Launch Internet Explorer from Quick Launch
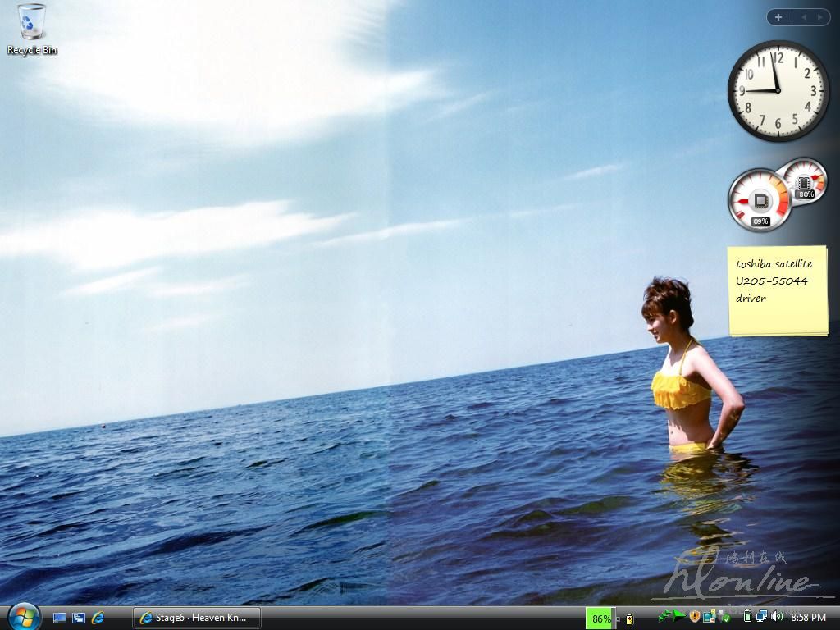The image size is (840, 630). pyautogui.click(x=98, y=618)
